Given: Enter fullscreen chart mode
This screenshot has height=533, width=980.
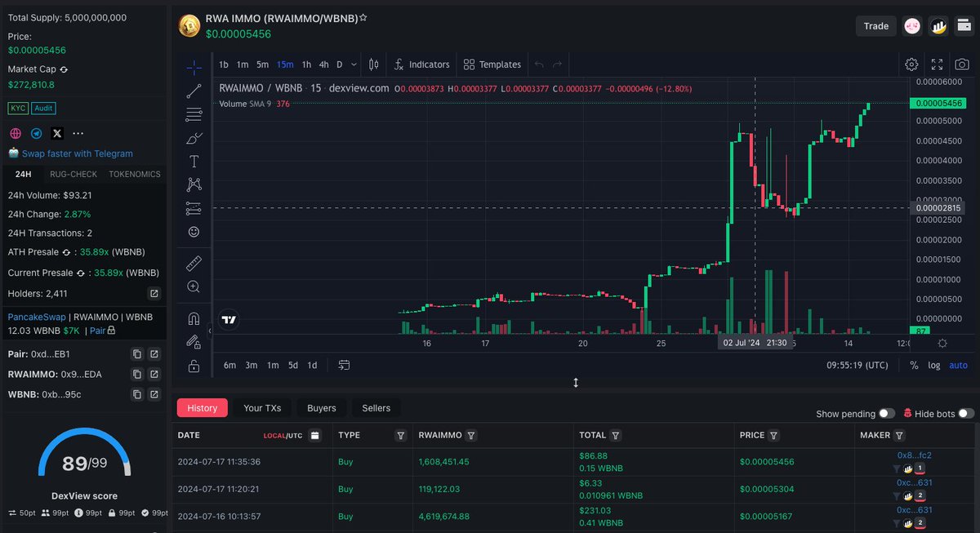Looking at the screenshot, I should click(938, 64).
